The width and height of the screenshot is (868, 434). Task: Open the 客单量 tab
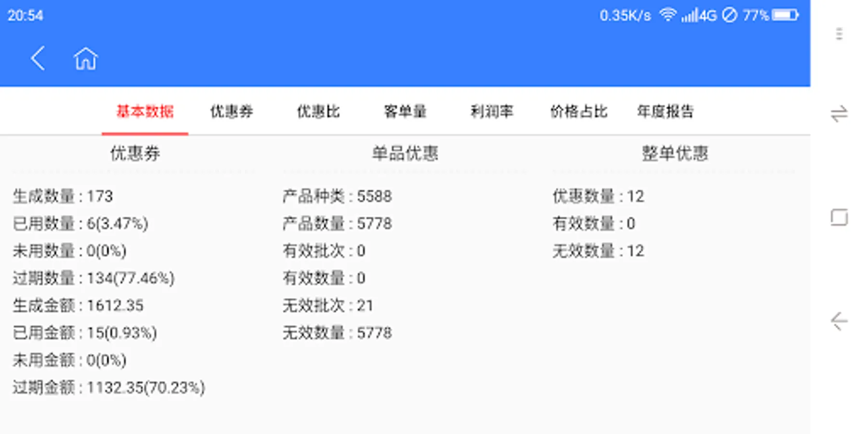(x=405, y=111)
